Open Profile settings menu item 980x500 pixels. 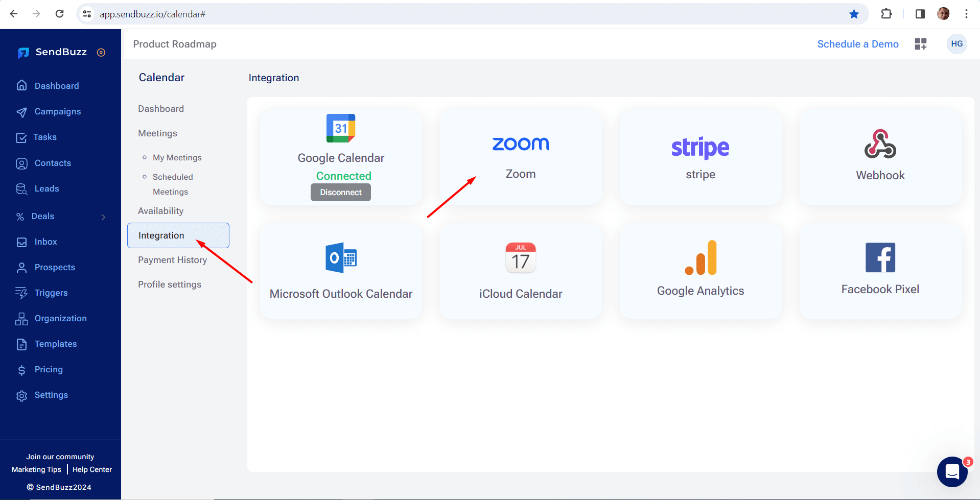pos(170,284)
